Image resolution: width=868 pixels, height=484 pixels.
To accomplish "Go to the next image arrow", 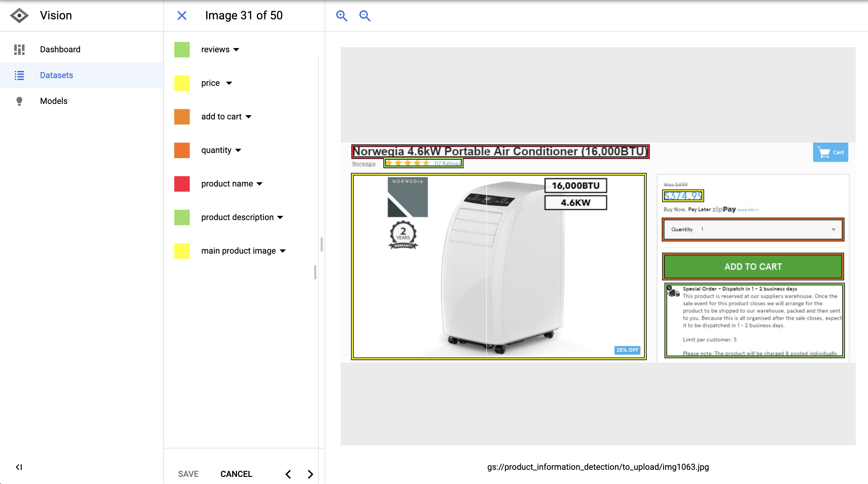I will coord(310,474).
